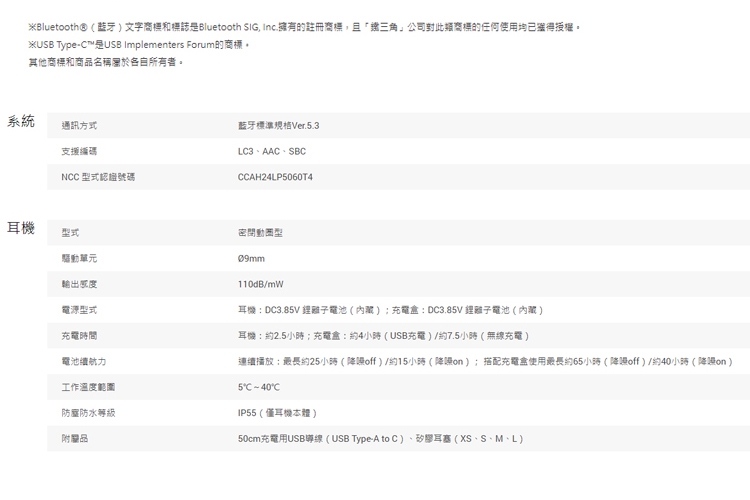Select the 系統 section heading
Image resolution: width=750 pixels, height=500 pixels.
click(x=21, y=122)
